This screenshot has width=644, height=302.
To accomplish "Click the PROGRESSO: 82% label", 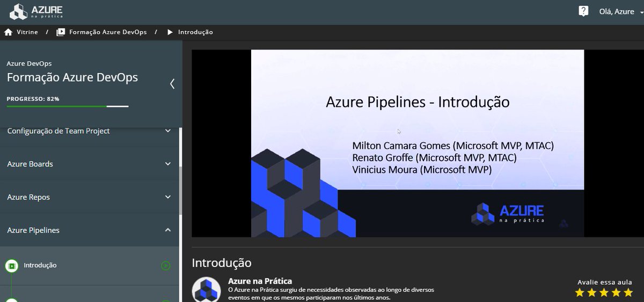I will (33, 99).
